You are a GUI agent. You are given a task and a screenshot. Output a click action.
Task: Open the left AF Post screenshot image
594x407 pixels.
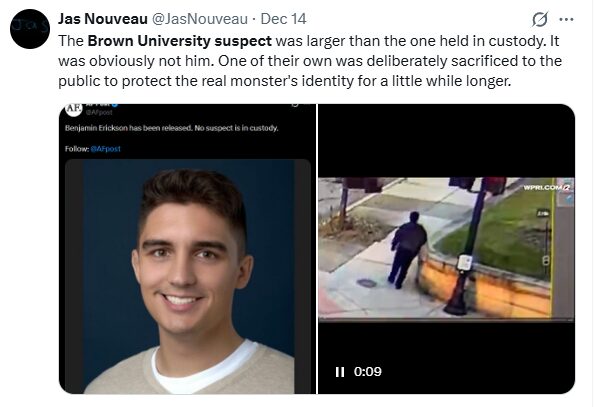click(188, 249)
